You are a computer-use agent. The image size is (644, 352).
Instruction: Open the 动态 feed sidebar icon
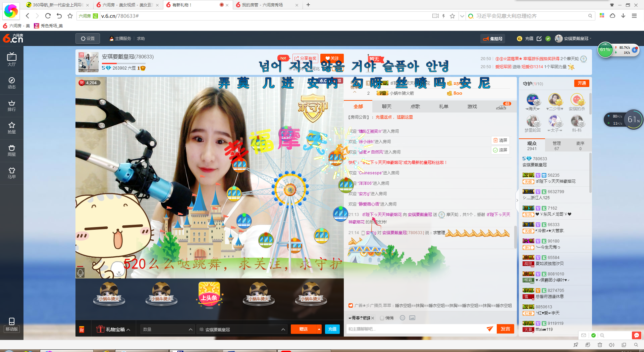click(12, 83)
